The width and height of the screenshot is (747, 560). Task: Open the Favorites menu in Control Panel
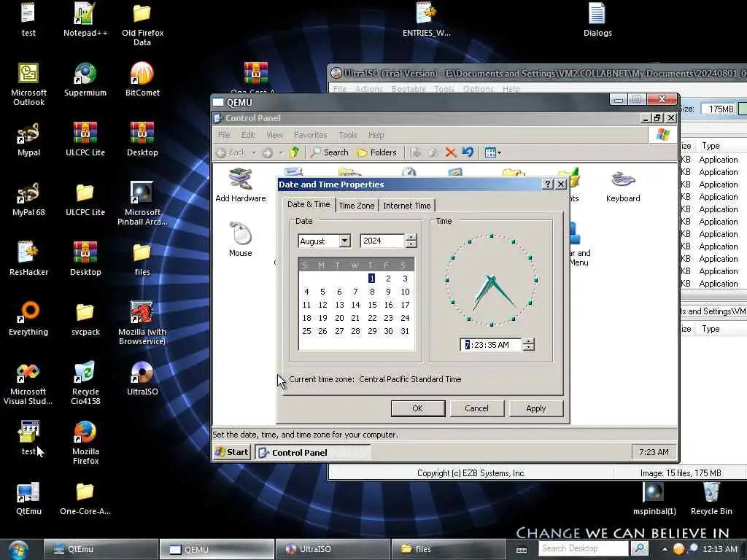click(x=310, y=135)
